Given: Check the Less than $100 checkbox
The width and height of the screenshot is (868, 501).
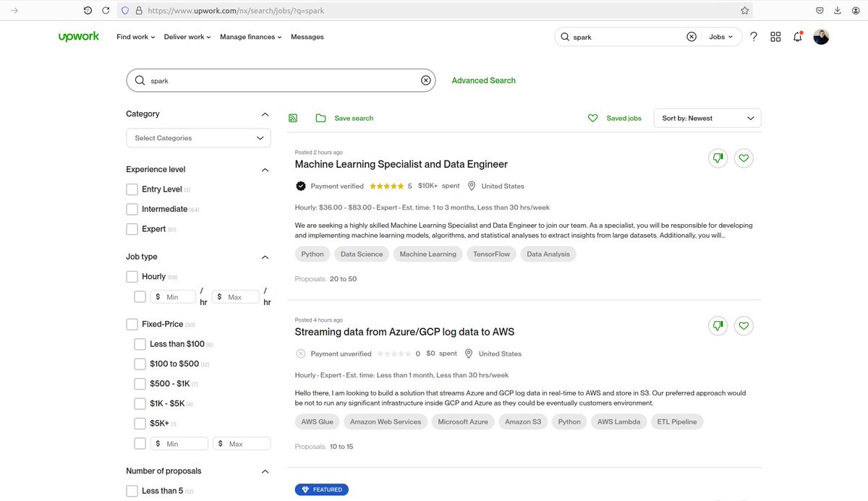Looking at the screenshot, I should [x=140, y=344].
